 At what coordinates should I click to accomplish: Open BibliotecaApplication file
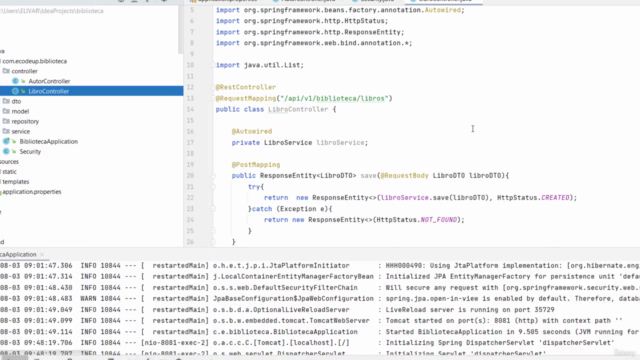coord(49,141)
